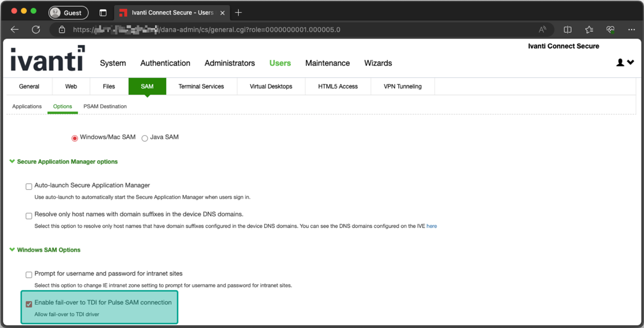Switch to the Terminal Services tab
Screen dimensions: 644x328
coord(202,86)
